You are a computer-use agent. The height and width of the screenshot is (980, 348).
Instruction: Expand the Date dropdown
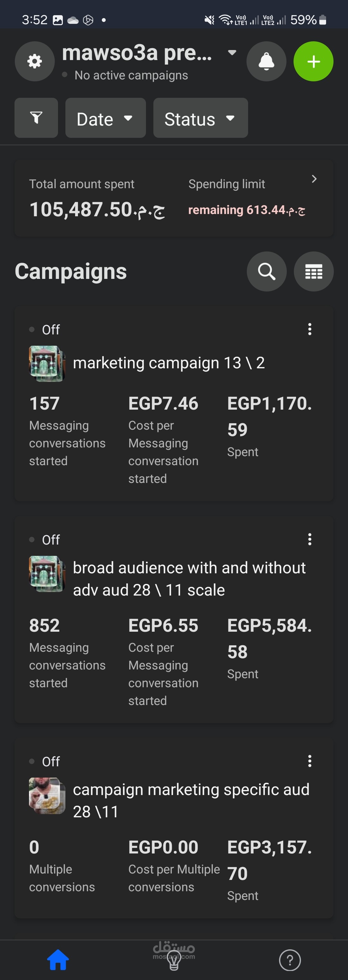tap(105, 118)
